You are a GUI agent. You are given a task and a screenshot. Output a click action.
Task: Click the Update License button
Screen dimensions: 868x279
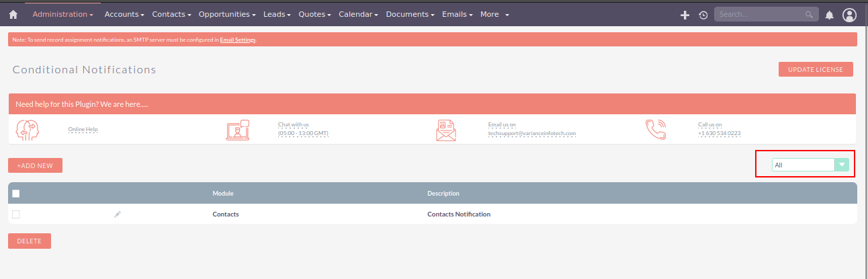816,69
